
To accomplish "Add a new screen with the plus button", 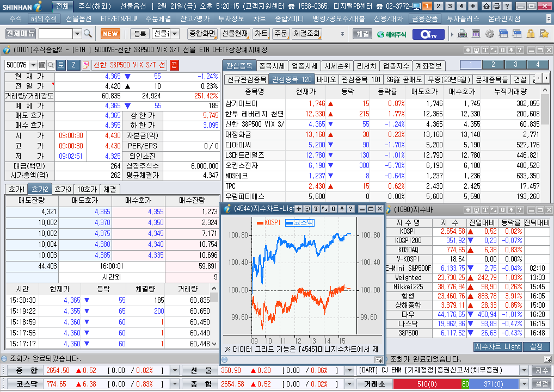I will (x=473, y=6).
